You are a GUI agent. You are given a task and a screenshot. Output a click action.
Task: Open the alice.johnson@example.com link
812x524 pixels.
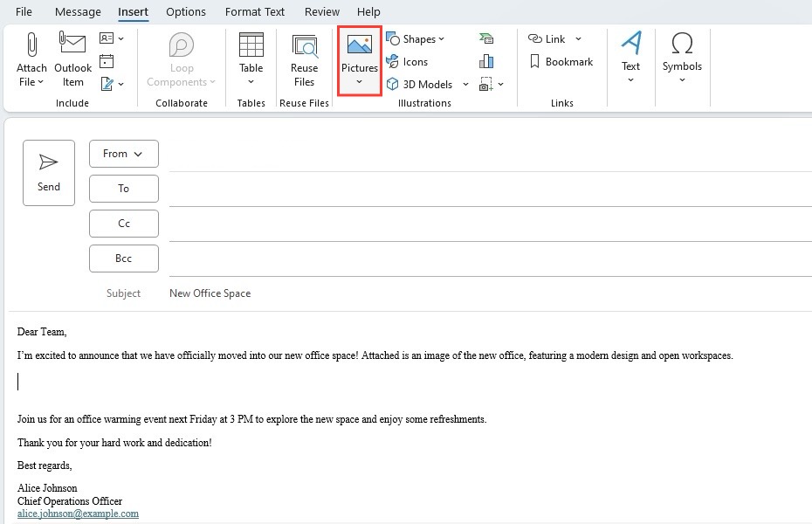coord(79,514)
